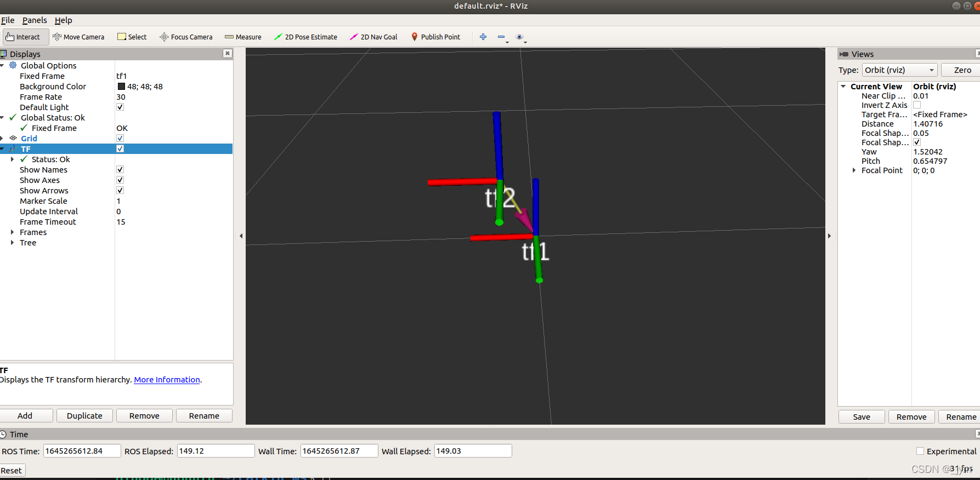Close the Displays panel

(228, 53)
